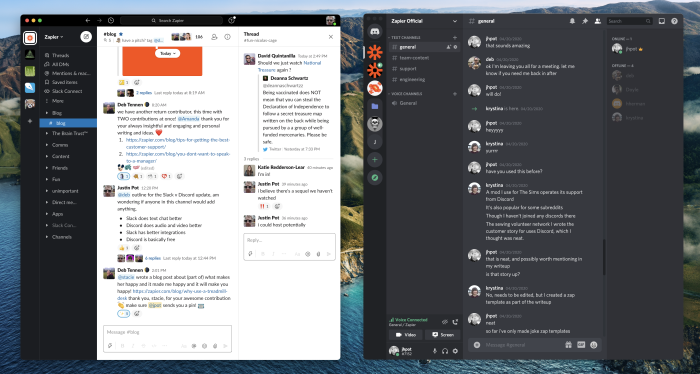Open general channel settings gear
Image resolution: width=700 pixels, height=374 pixels.
click(x=456, y=47)
